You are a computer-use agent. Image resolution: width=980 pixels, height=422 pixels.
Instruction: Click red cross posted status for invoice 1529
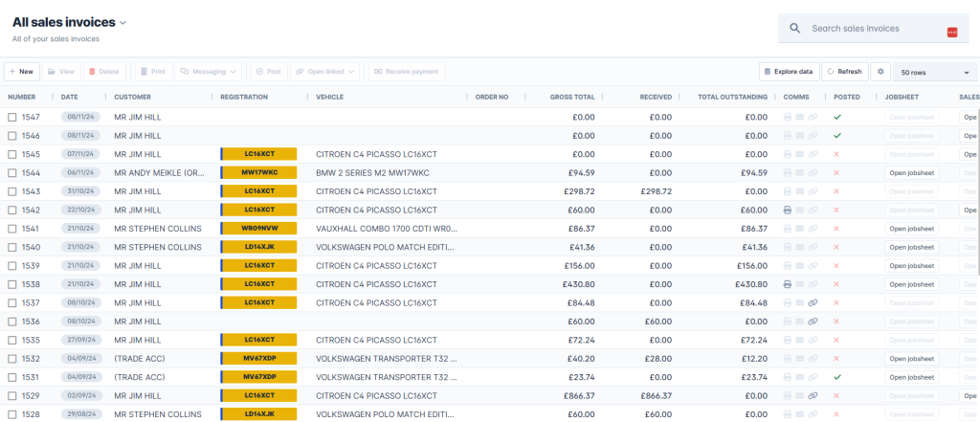[836, 396]
